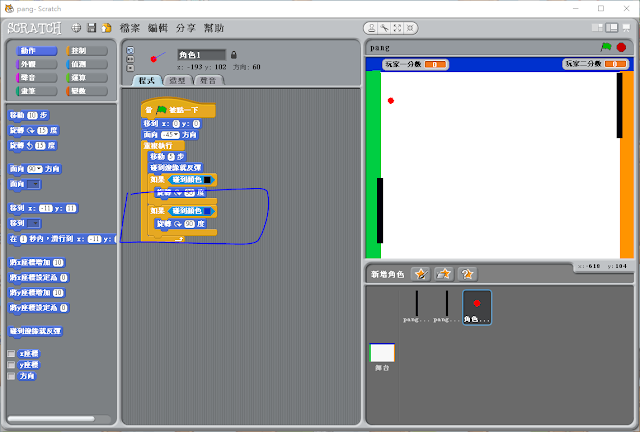Screen dimensions: 640x432
Task: Toggle the 方向 direction monitor checkbox
Action: [11, 376]
